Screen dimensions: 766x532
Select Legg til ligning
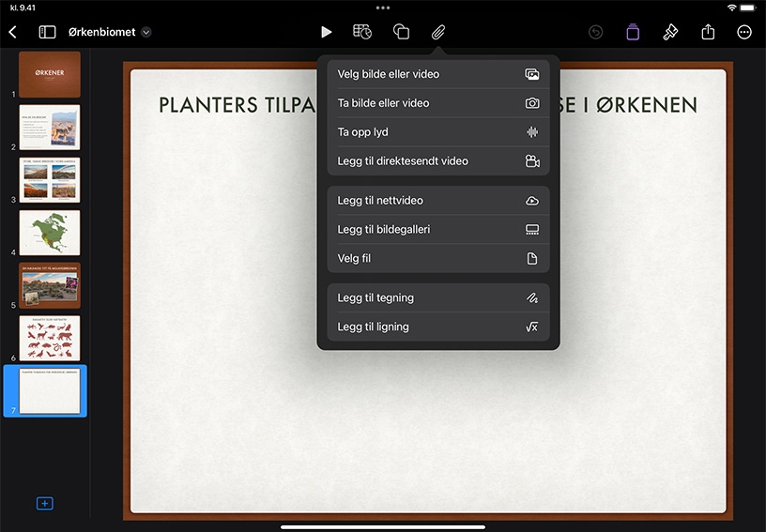438,327
